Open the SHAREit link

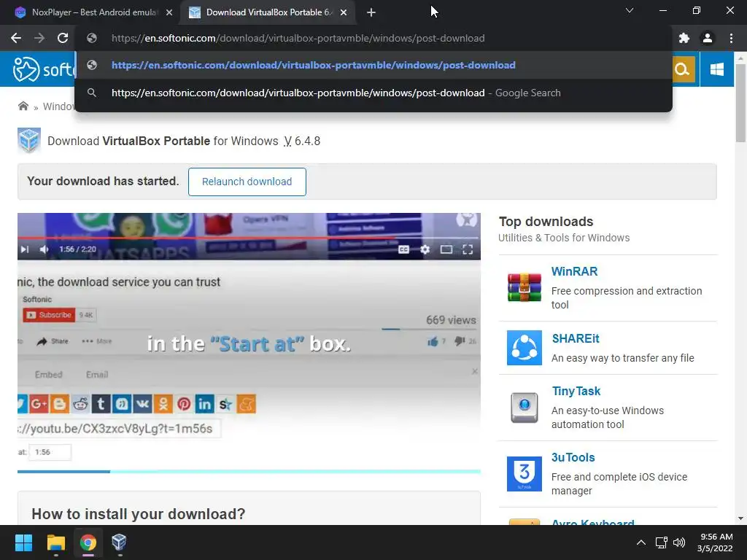click(576, 338)
